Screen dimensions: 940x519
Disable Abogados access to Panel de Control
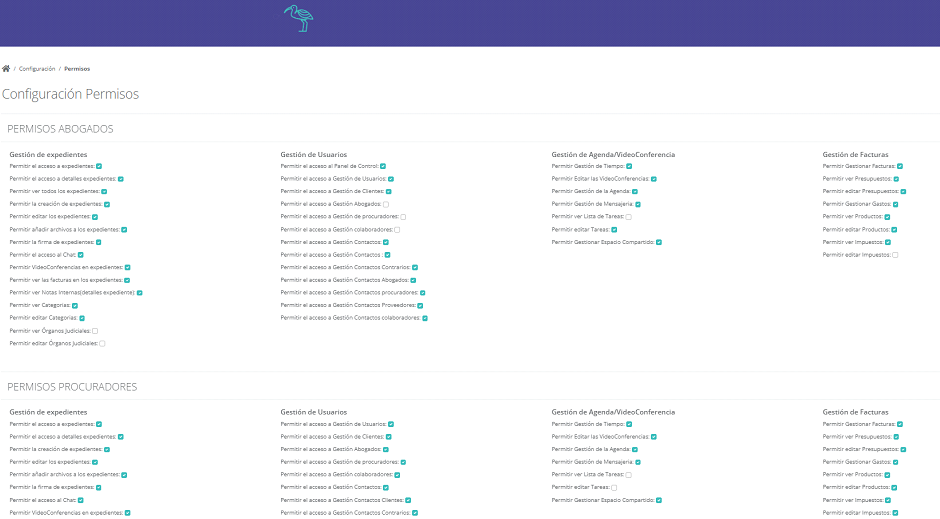click(x=382, y=166)
